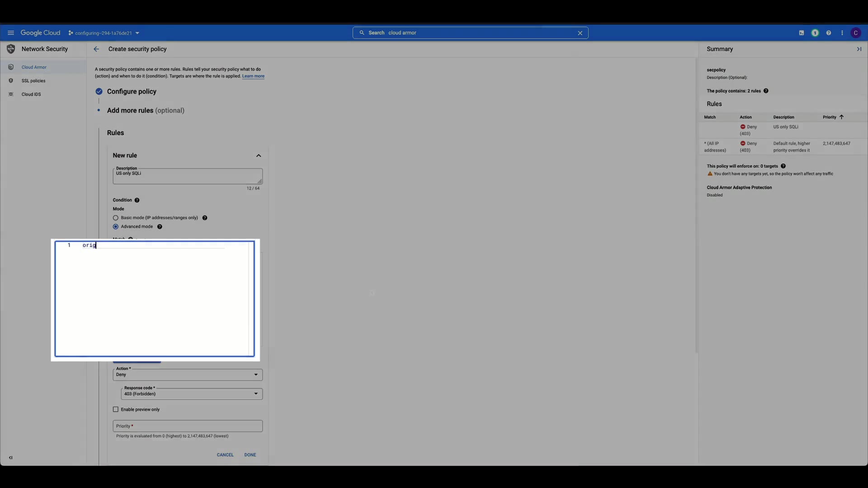Collapse the Summary panel
Image resolution: width=868 pixels, height=488 pixels.
coord(859,49)
